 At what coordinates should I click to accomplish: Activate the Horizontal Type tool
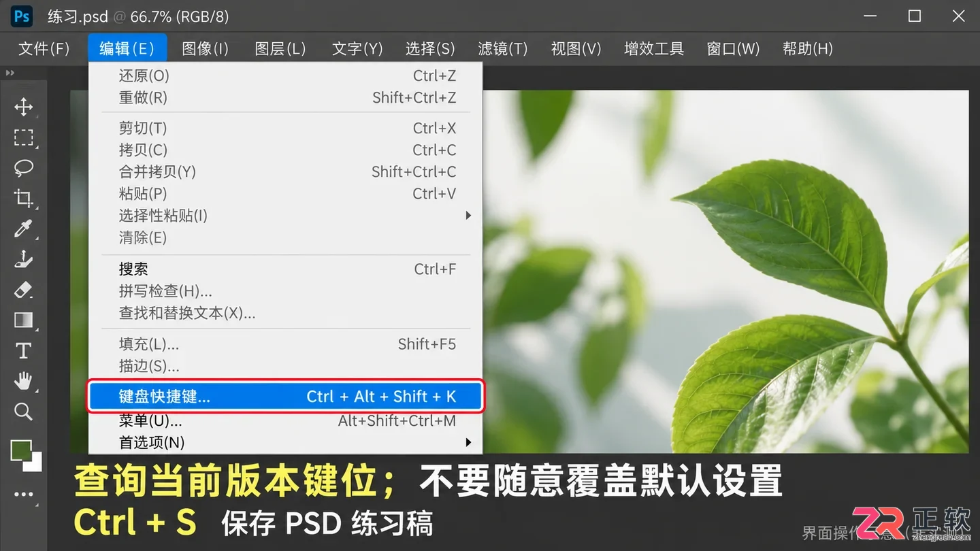pyautogui.click(x=24, y=350)
